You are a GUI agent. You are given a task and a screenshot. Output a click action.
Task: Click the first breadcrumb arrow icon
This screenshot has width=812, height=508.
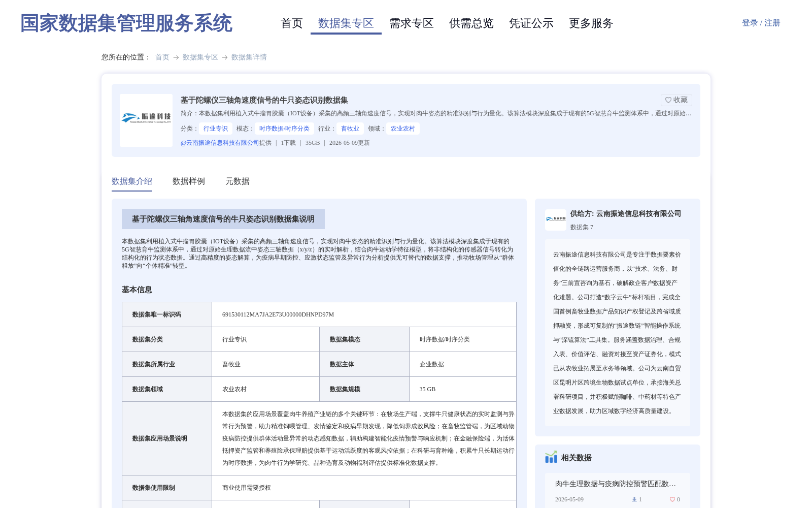click(176, 57)
